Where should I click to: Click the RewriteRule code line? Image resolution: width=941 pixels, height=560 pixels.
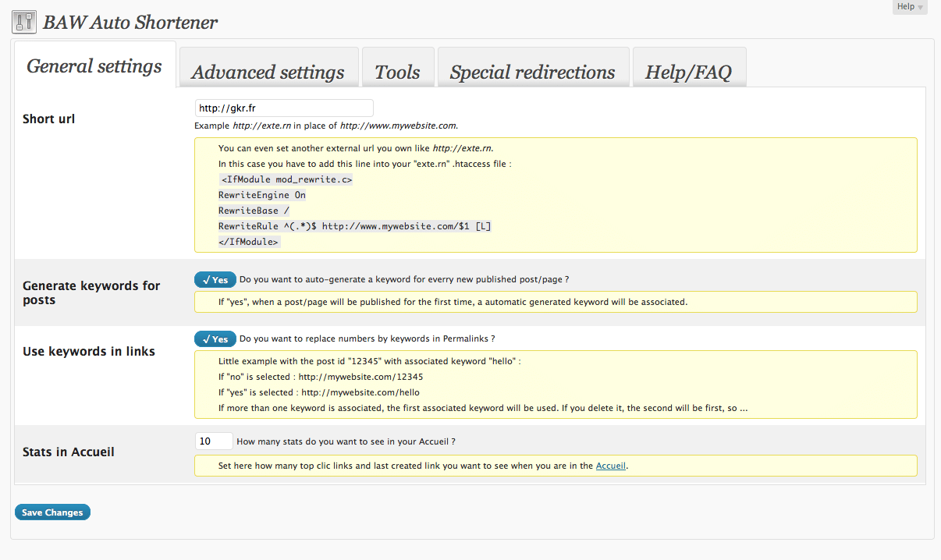coord(355,226)
